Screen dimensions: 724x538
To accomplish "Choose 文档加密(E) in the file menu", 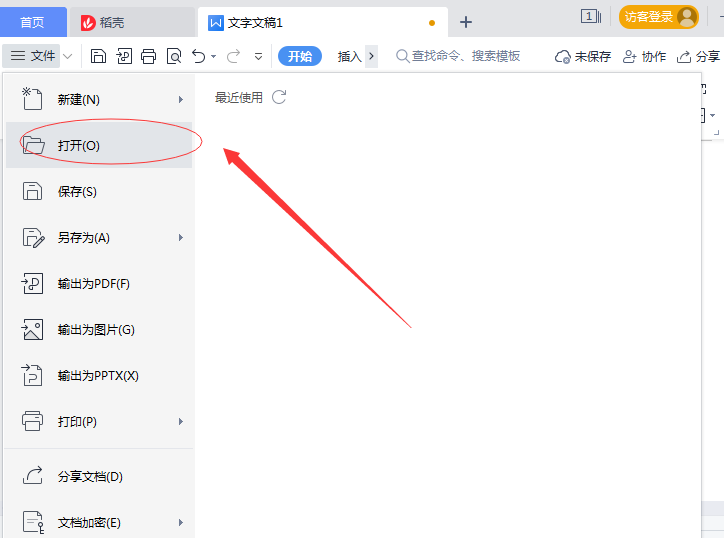I will coord(99,522).
